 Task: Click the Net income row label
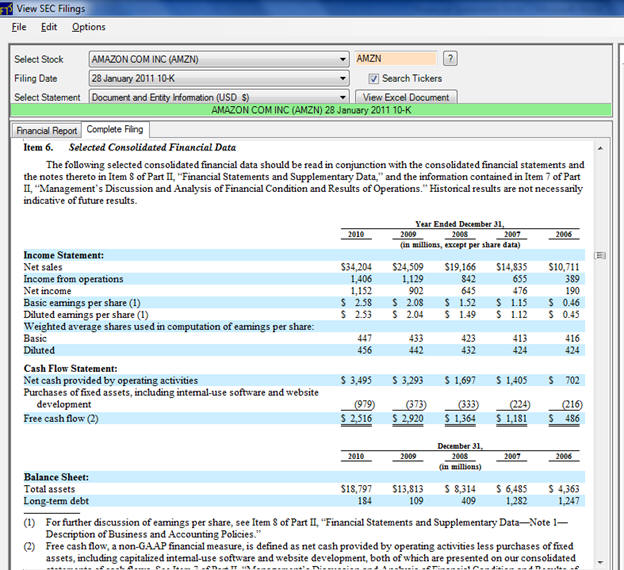47,291
